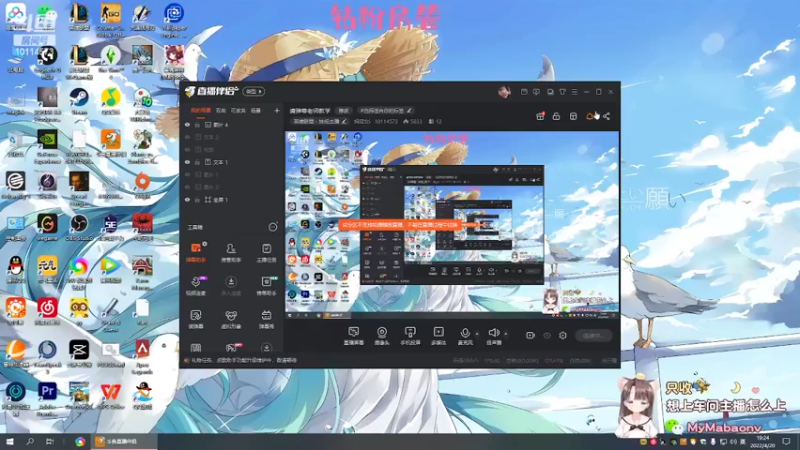Open the download-arrow tool in the toolbox's second row
This screenshot has height=450, width=800.
(x=231, y=286)
